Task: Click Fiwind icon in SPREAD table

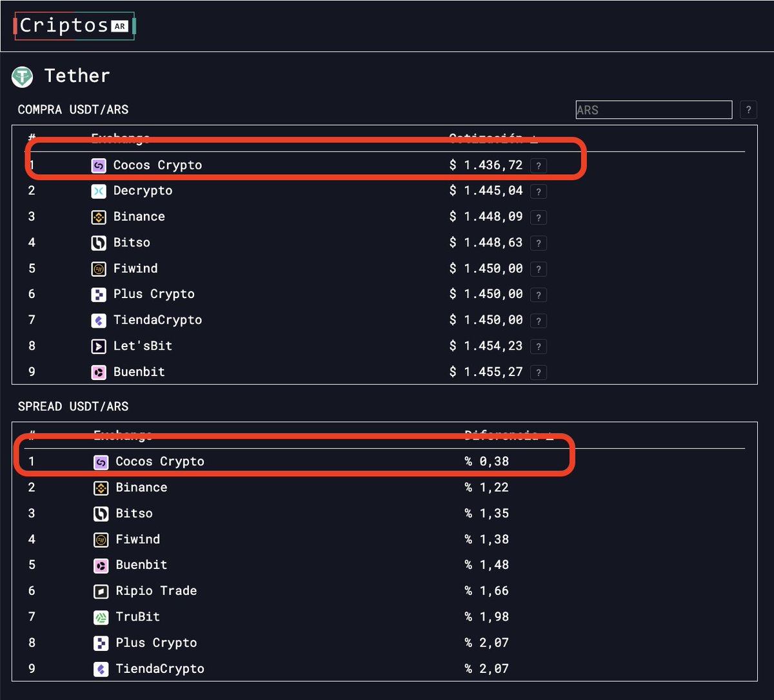Action: [x=101, y=539]
